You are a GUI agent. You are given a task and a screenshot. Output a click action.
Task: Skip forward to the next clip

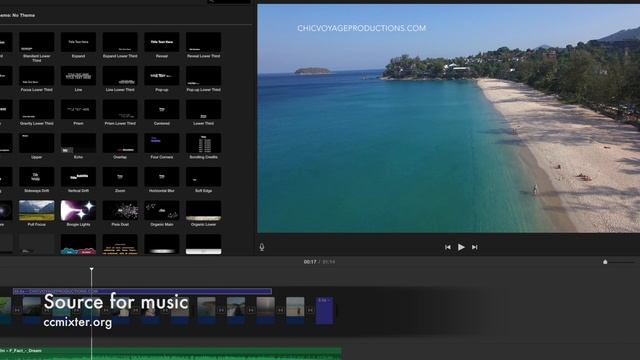tap(474, 247)
